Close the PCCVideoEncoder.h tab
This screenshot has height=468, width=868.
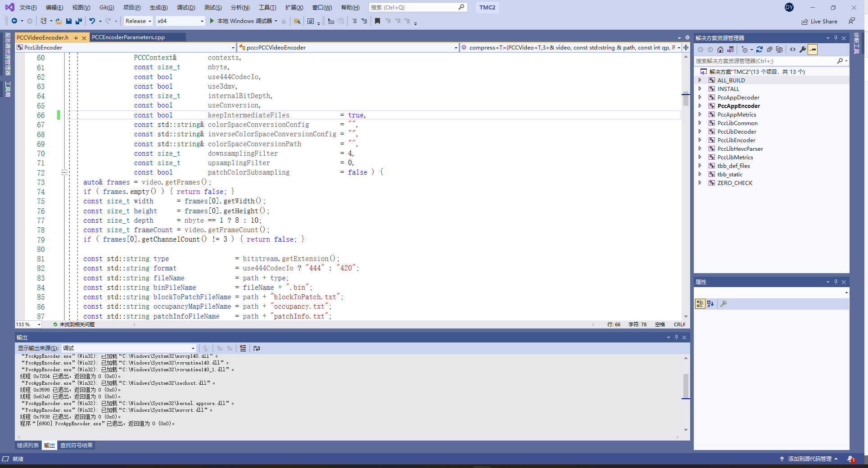point(84,38)
